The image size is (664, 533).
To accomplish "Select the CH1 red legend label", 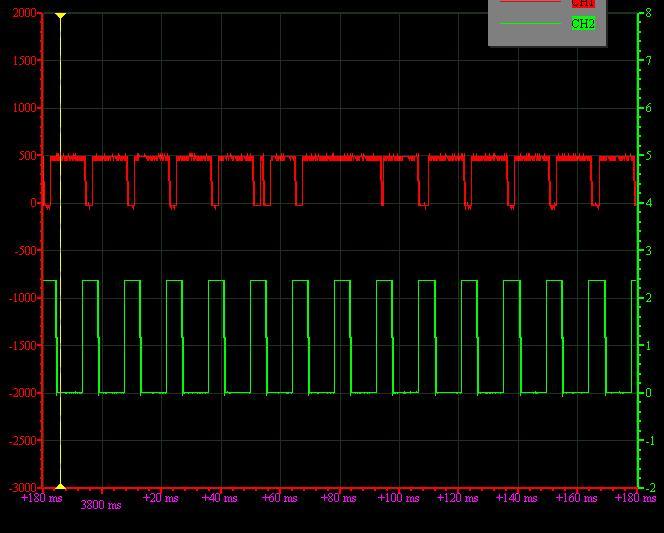I will pos(583,4).
